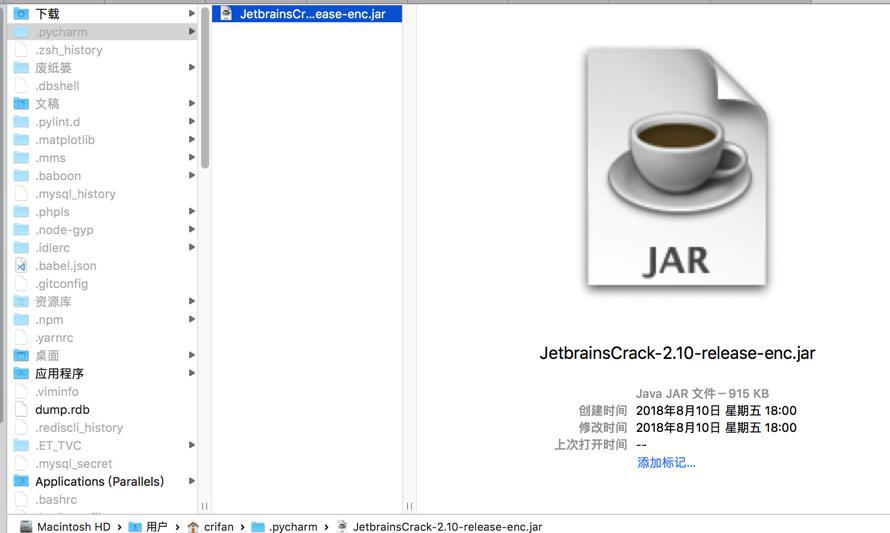Click the .ET_TVC folder icon

[21, 445]
